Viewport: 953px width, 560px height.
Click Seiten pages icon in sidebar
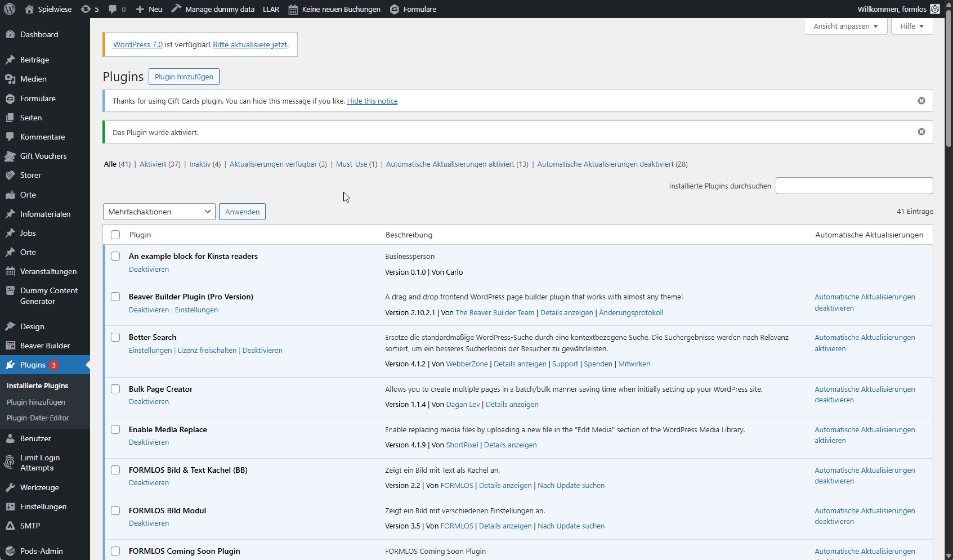pos(10,118)
